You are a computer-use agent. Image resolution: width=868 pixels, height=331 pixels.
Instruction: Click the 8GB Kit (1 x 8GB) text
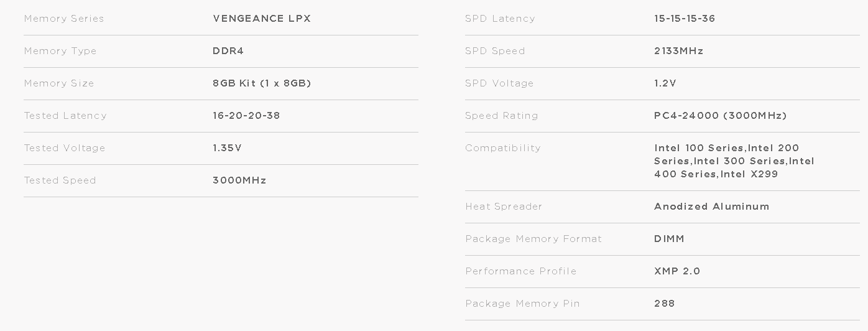coord(262,83)
